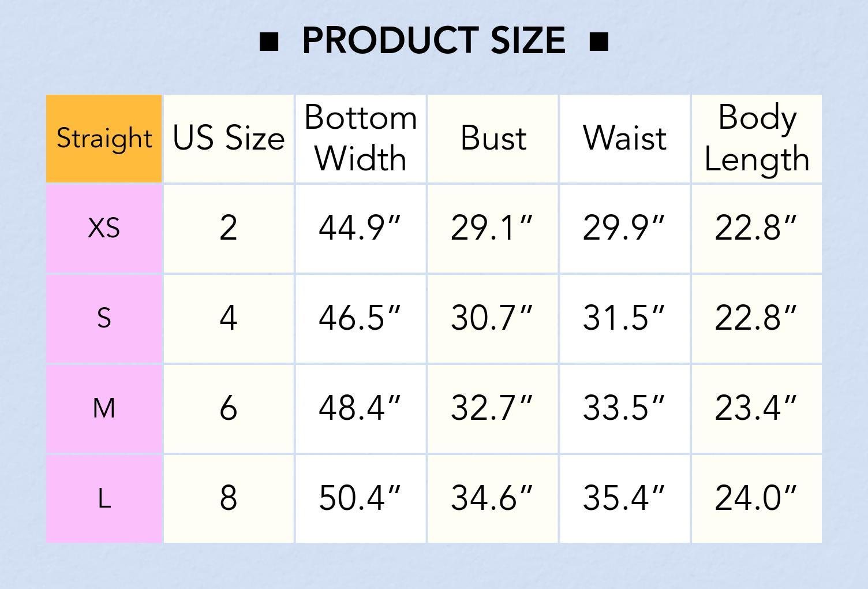Image resolution: width=868 pixels, height=589 pixels.
Task: Click the 24.0″ body length cell
Action: (757, 498)
